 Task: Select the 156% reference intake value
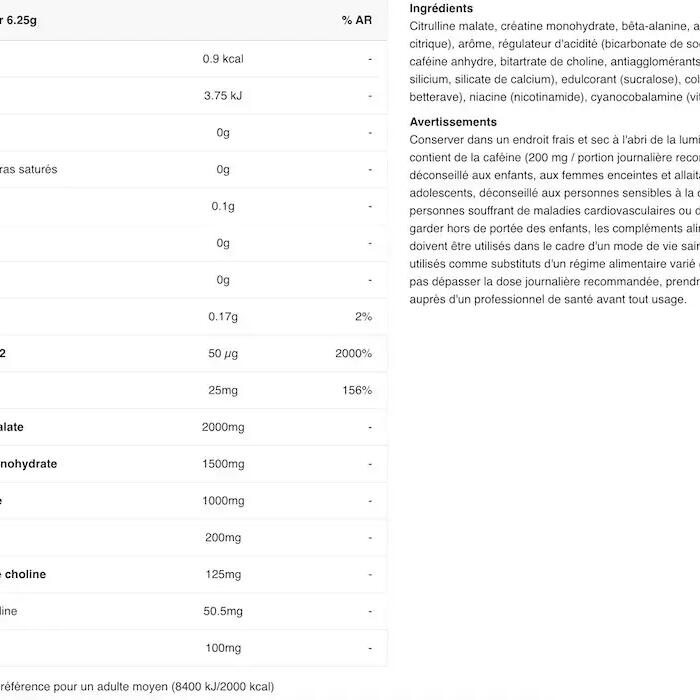coord(357,390)
